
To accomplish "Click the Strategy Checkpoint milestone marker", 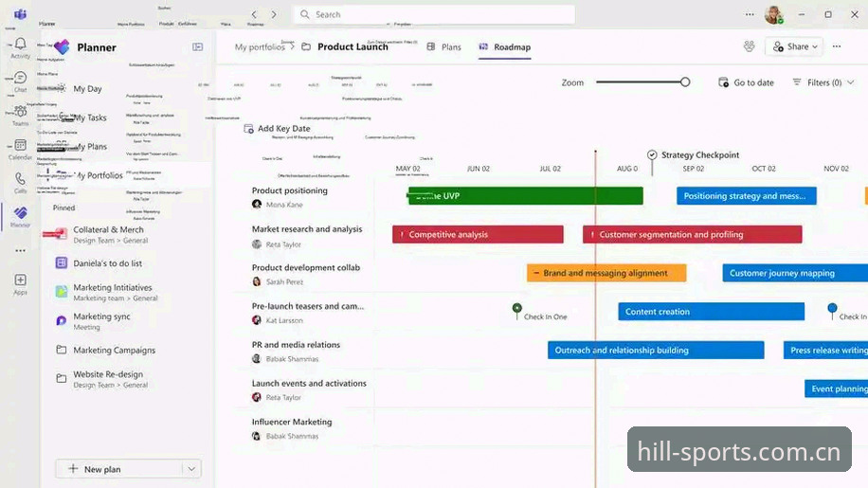I will tap(652, 154).
